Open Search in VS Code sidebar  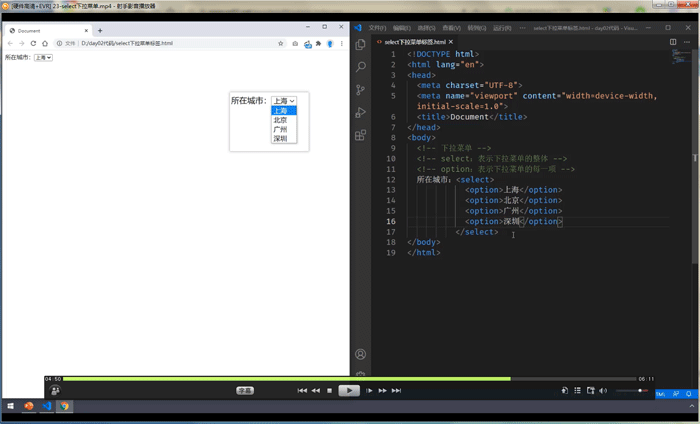click(360, 67)
